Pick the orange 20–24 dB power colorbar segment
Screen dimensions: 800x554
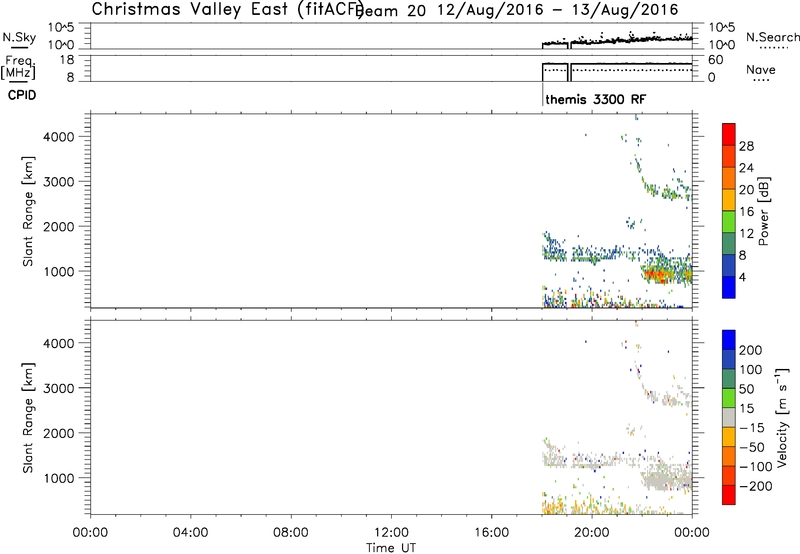tap(729, 178)
